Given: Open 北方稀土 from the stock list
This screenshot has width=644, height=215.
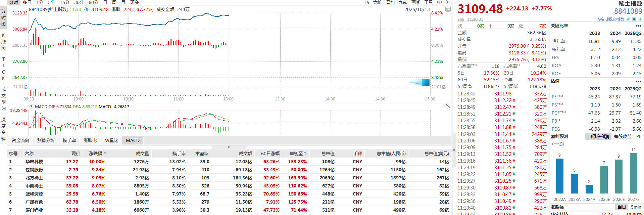Looking at the screenshot, I should [34, 178].
